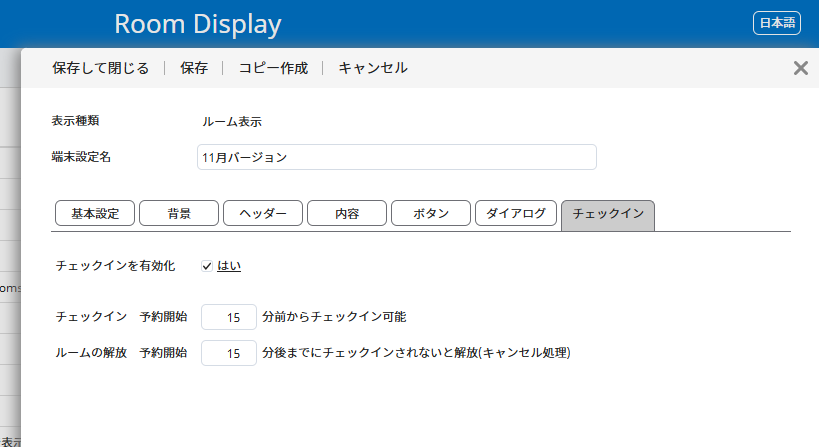Image resolution: width=819 pixels, height=447 pixels.
Task: Click 保存 to save settings
Action: 194,68
